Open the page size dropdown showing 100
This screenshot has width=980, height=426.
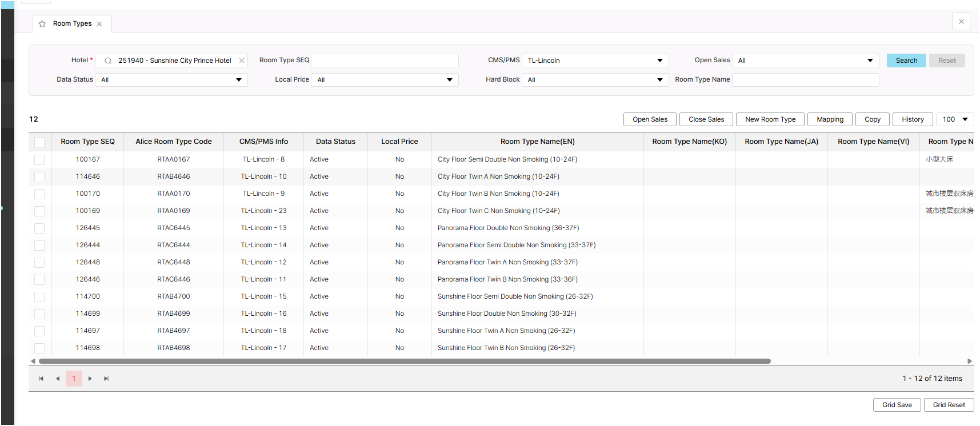click(955, 119)
